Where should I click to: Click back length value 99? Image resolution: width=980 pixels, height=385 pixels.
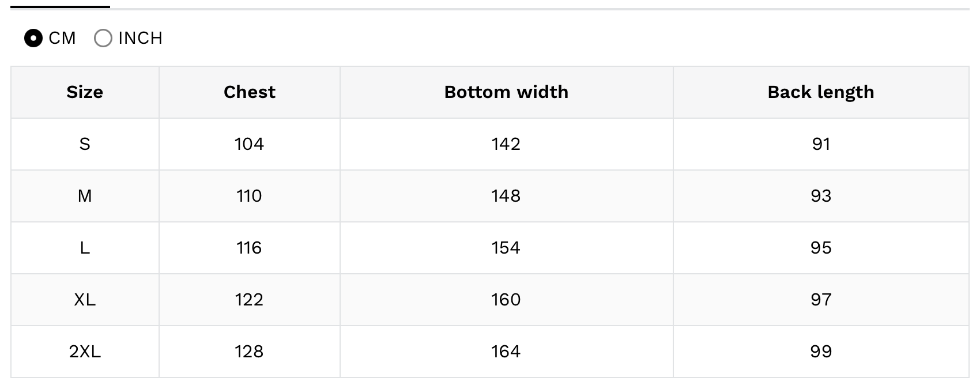coord(821,352)
